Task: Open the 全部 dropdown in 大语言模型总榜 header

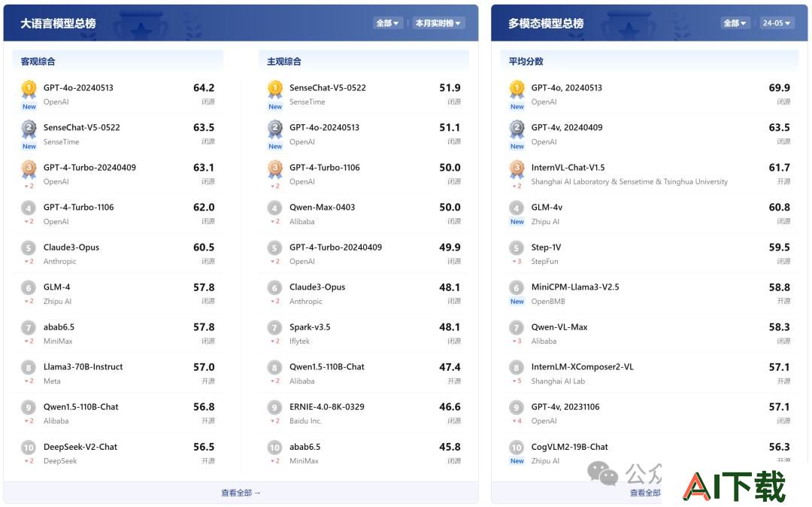Action: pos(388,23)
